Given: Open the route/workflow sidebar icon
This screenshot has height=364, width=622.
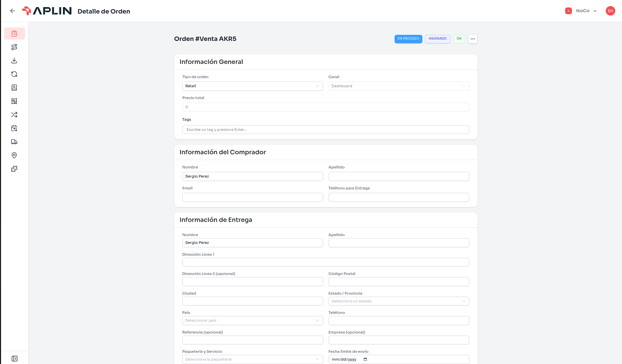Looking at the screenshot, I should coord(14,47).
